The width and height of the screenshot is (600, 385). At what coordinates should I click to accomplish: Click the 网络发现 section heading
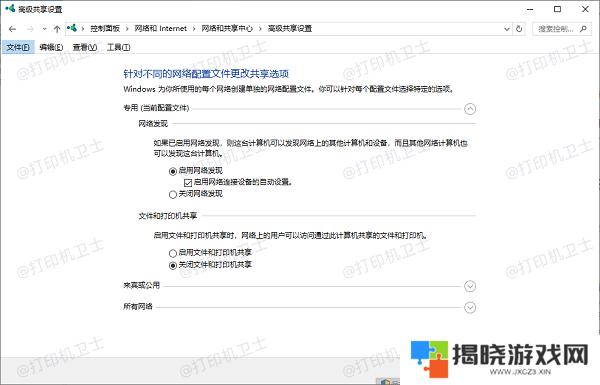tap(153, 124)
